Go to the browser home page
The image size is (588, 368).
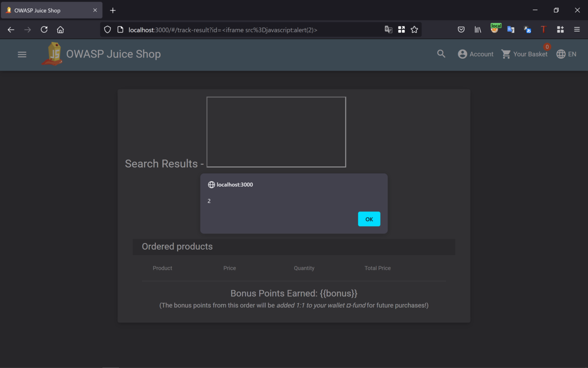point(60,29)
